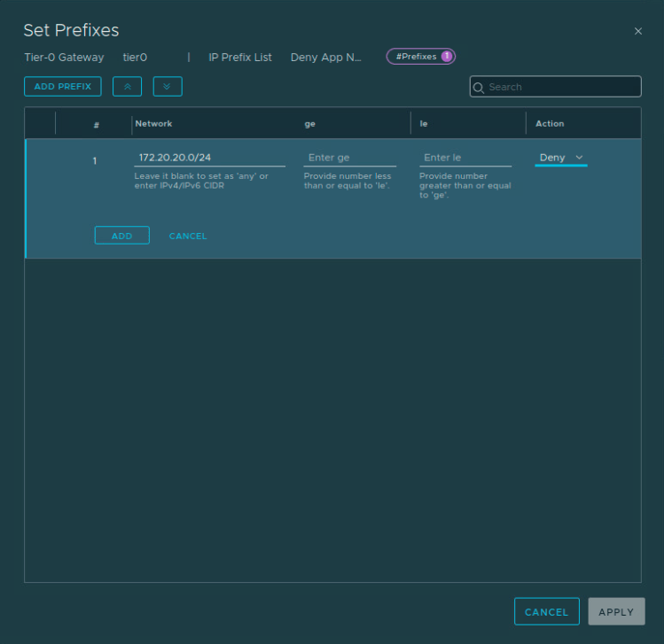Edit the Network field 172.20.20.0/24
The width and height of the screenshot is (664, 644).
pos(209,158)
